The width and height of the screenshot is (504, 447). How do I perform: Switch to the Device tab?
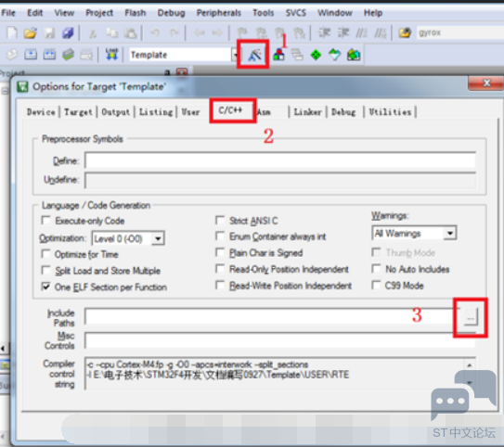click(x=41, y=112)
